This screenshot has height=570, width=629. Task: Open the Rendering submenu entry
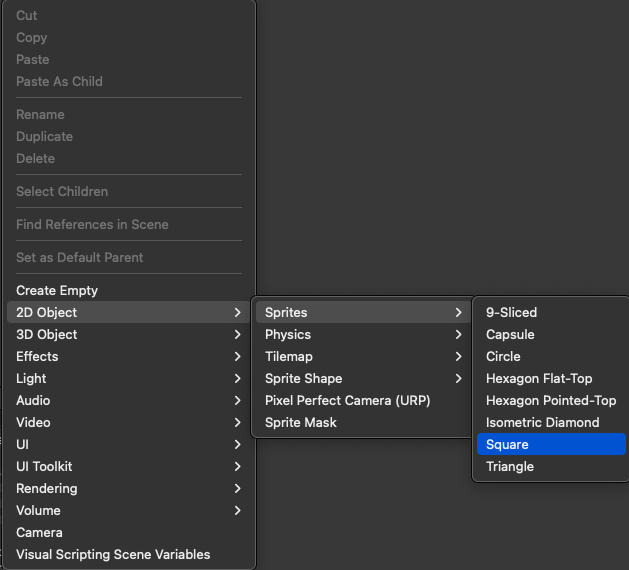pos(128,489)
